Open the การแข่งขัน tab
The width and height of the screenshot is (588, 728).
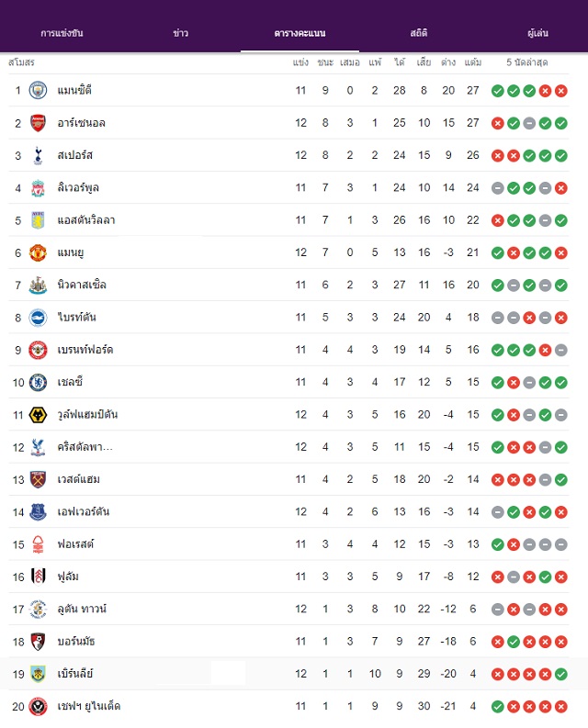pos(62,33)
